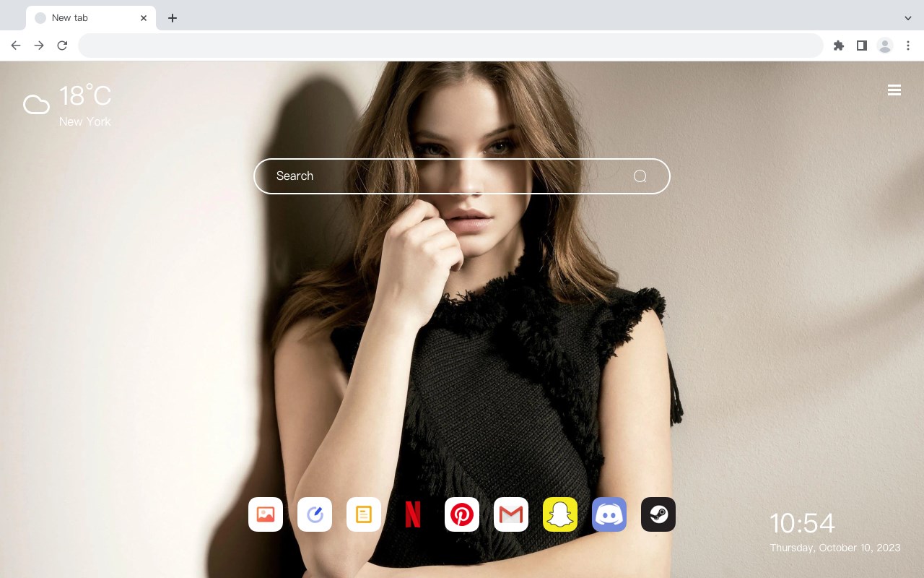Image resolution: width=924 pixels, height=578 pixels.
Task: Launch the Netflix shortcut
Action: 413,514
